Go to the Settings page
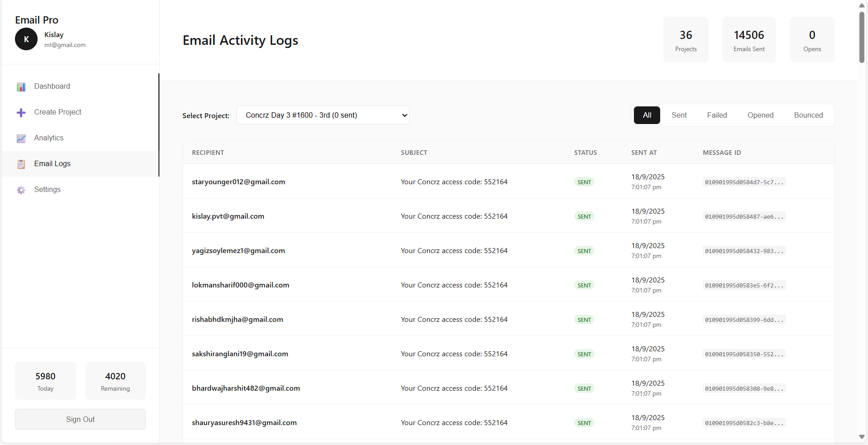 point(48,190)
